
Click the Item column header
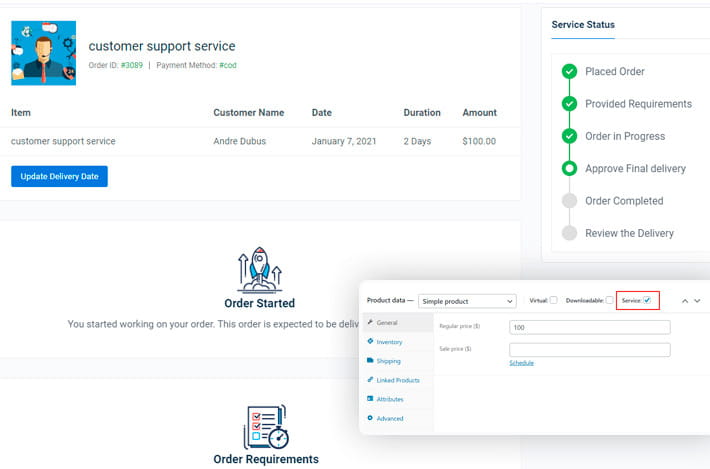coord(21,113)
